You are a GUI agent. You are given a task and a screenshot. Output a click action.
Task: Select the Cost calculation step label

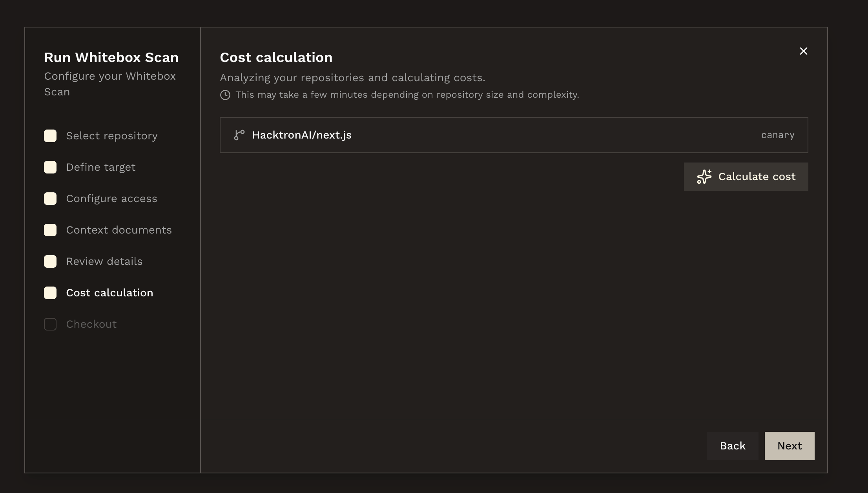click(109, 293)
